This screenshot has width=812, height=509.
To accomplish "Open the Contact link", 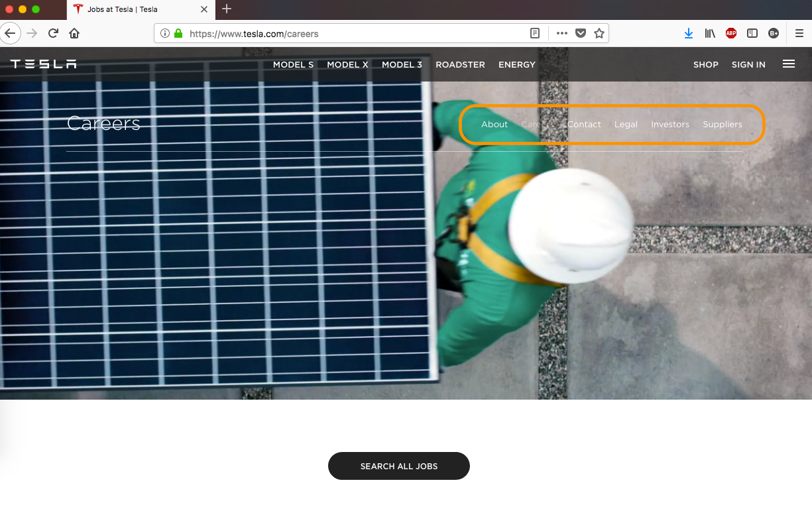I will tap(584, 125).
